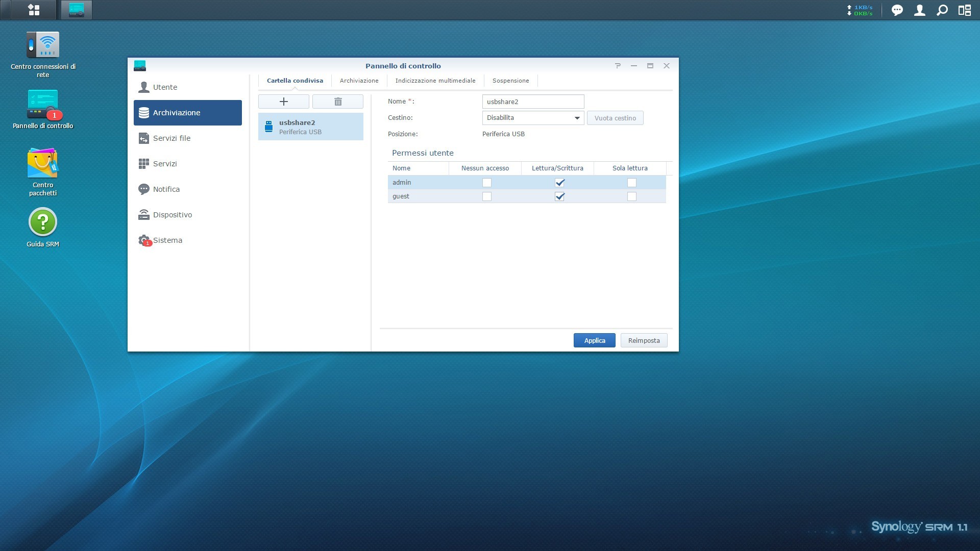Enable Sola lettura for admin
980x551 pixels.
click(x=632, y=183)
